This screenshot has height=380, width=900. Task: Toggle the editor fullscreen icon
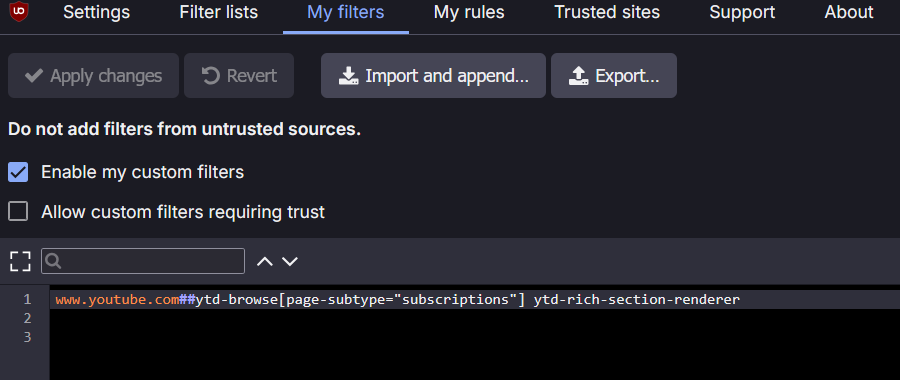(20, 261)
